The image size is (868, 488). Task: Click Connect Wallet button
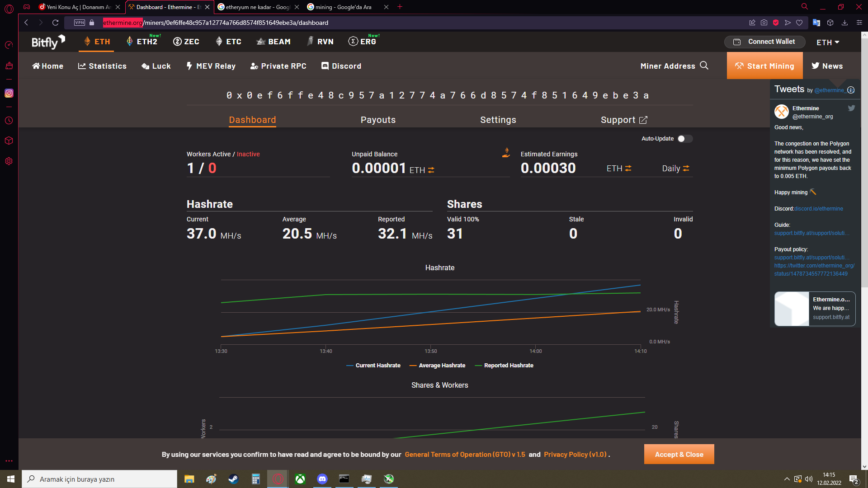tap(764, 42)
